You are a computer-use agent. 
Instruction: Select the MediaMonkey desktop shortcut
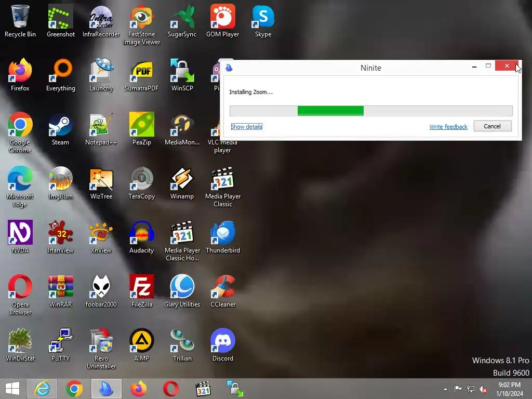point(182,129)
